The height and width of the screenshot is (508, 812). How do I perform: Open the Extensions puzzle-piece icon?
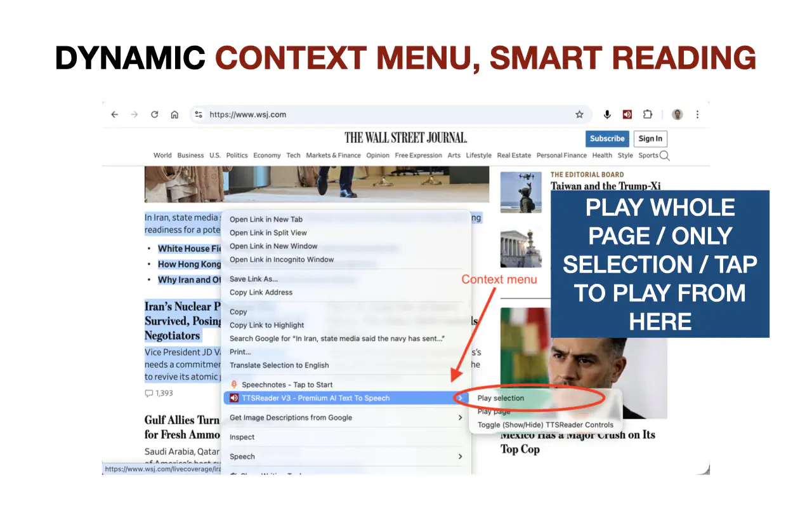[x=648, y=114]
